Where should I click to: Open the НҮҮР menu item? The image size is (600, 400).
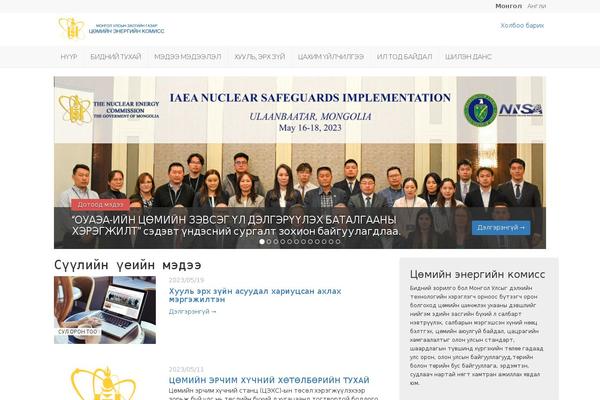[69, 57]
